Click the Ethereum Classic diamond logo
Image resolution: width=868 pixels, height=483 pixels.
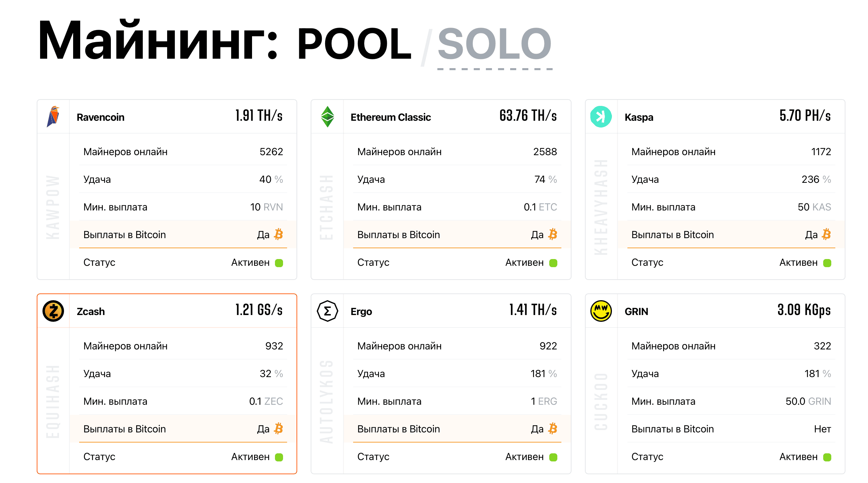click(327, 117)
